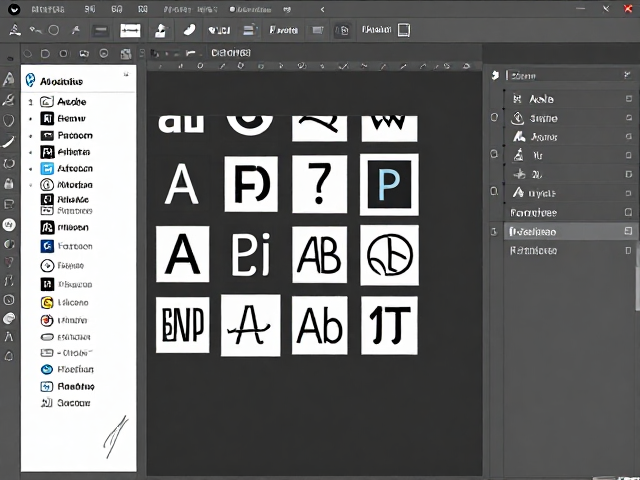Toggle the checkbox on last right panel row
The width and height of the screenshot is (640, 480).
629,250
